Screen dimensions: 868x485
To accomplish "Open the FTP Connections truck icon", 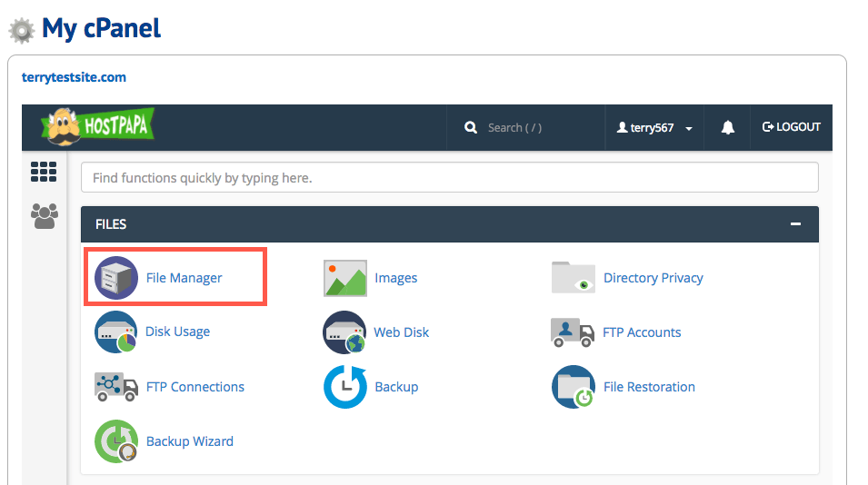I will (116, 387).
